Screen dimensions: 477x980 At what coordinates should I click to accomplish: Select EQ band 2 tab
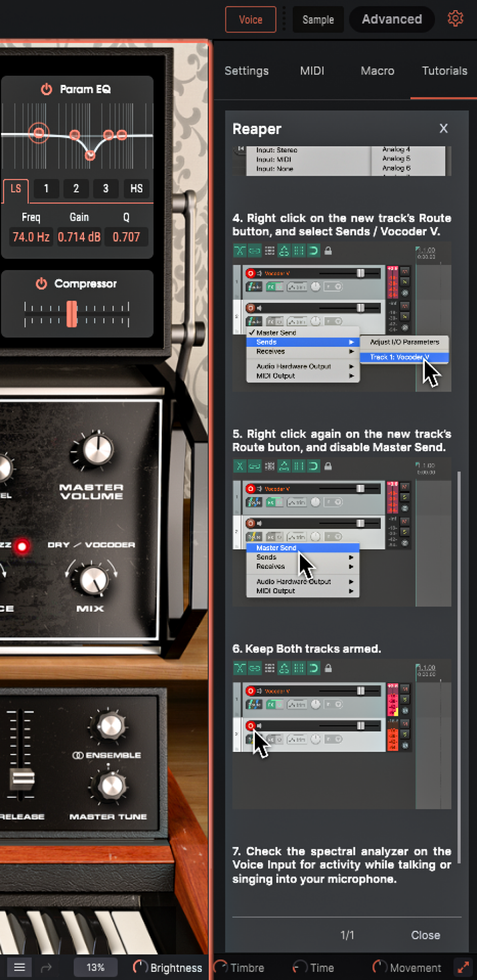pos(76,189)
